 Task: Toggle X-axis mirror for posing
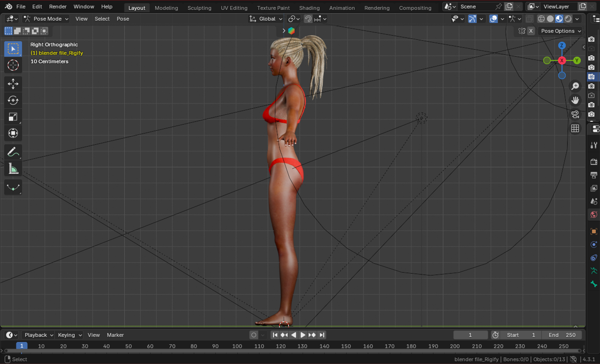[531, 31]
